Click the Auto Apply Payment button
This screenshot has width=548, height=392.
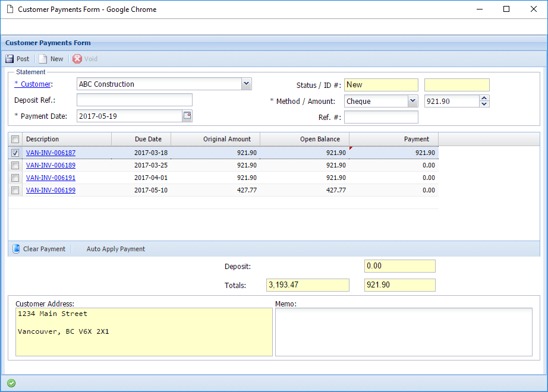point(115,248)
